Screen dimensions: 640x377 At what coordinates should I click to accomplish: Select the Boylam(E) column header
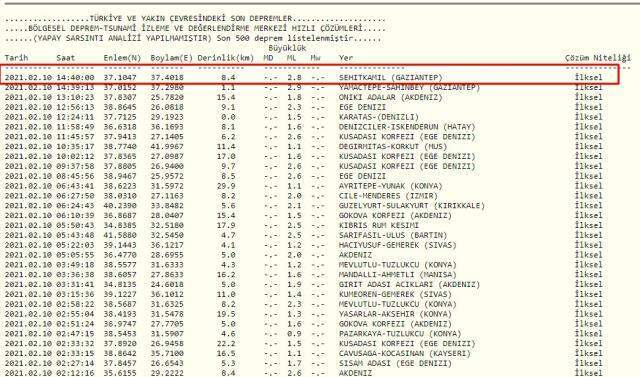[x=171, y=58]
